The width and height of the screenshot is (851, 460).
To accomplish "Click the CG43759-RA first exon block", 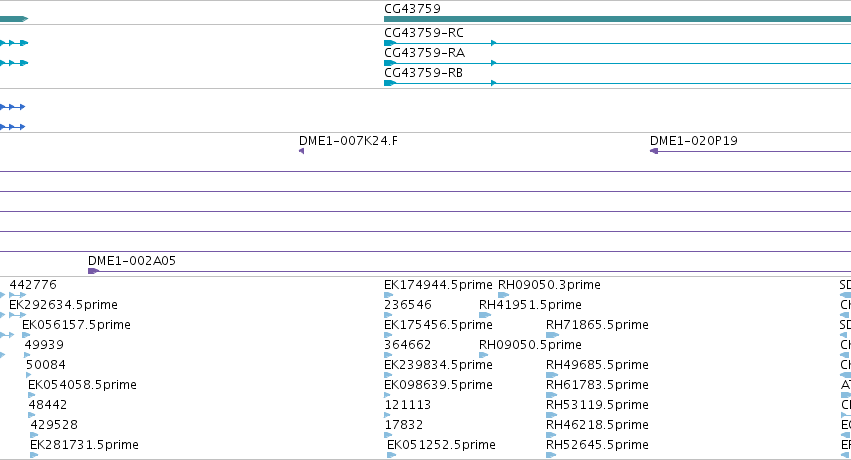I will point(390,63).
